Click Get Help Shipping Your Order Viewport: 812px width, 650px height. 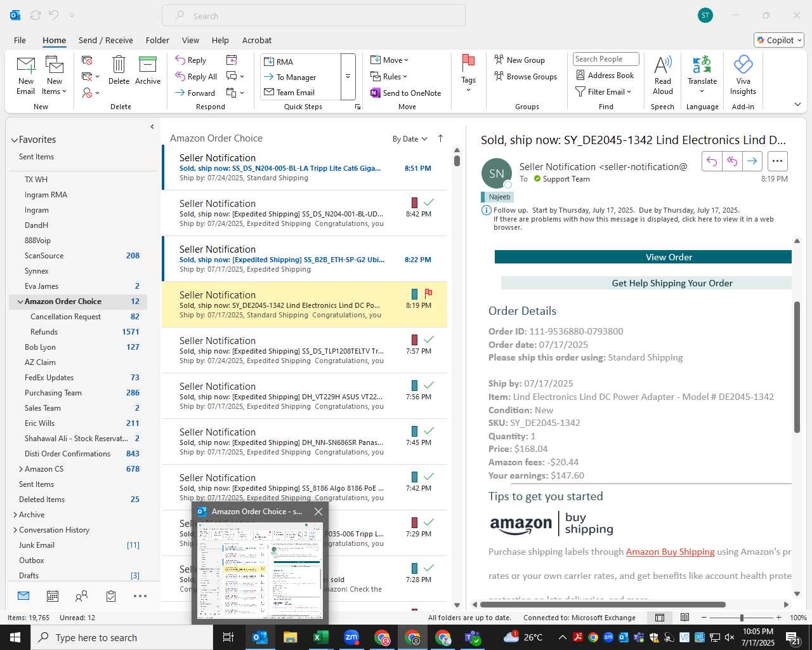click(x=646, y=283)
